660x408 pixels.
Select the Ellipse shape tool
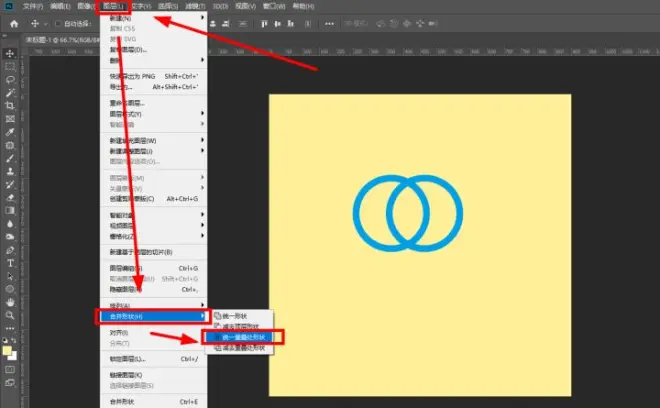click(x=10, y=289)
